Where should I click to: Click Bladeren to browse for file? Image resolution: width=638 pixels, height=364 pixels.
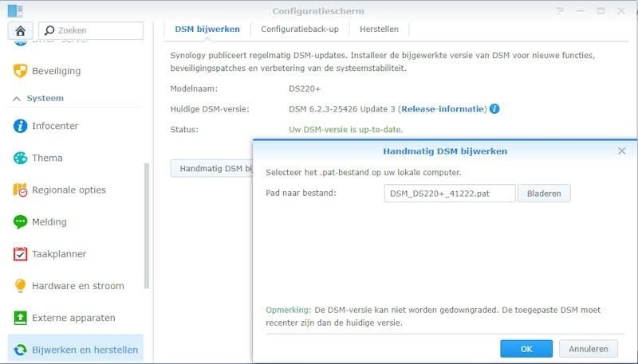click(544, 194)
